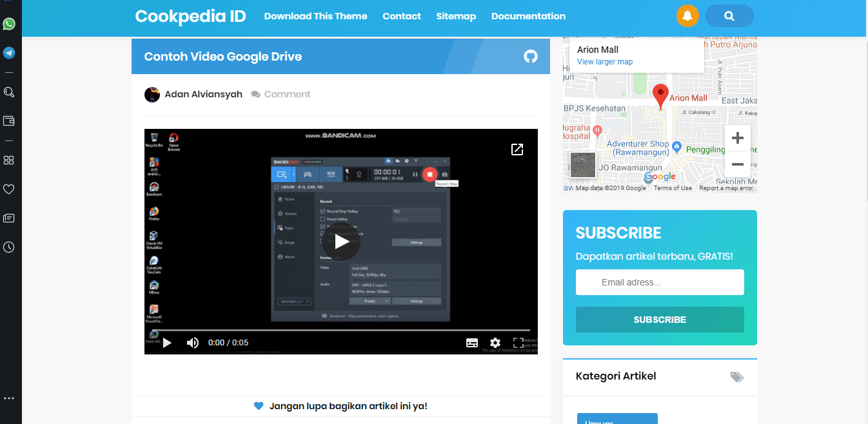Viewport: 868px width, 424px height.
Task: Click the Subscribe button
Action: (660, 320)
